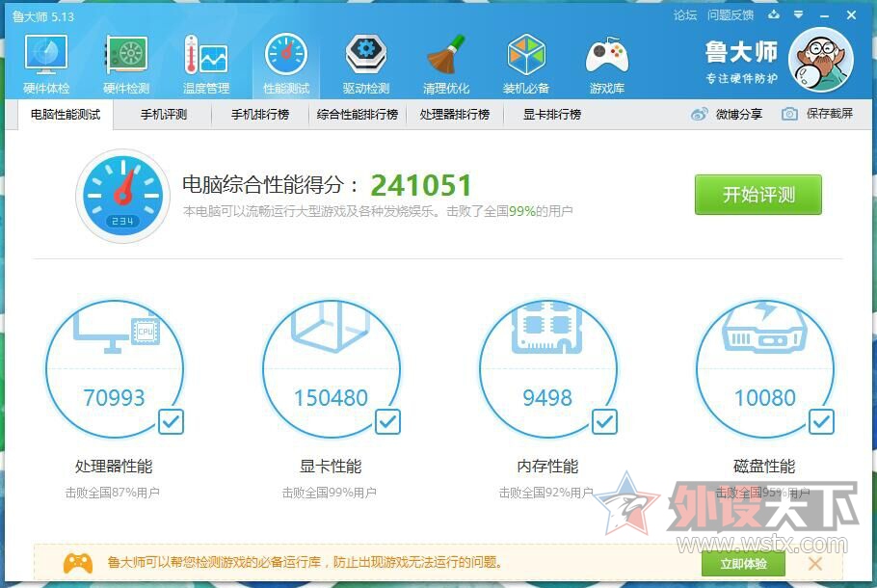Click the 磁盘性能 label
Screen dimensions: 877x588
point(764,466)
